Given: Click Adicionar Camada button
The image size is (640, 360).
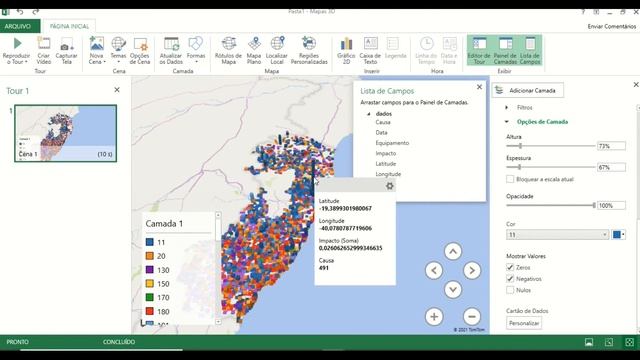Looking at the screenshot, I should [528, 90].
